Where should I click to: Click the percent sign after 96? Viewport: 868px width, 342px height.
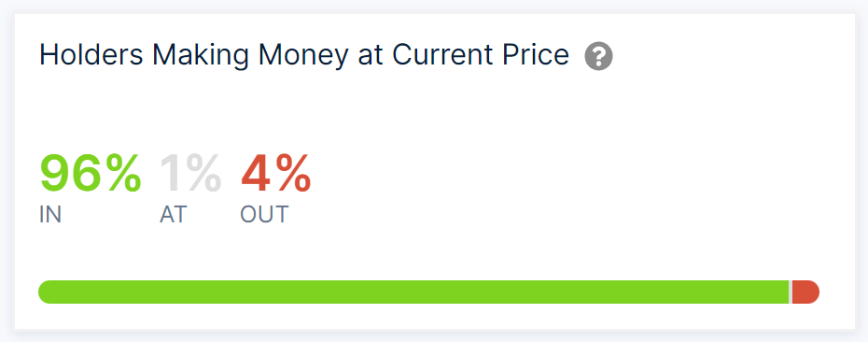123,174
